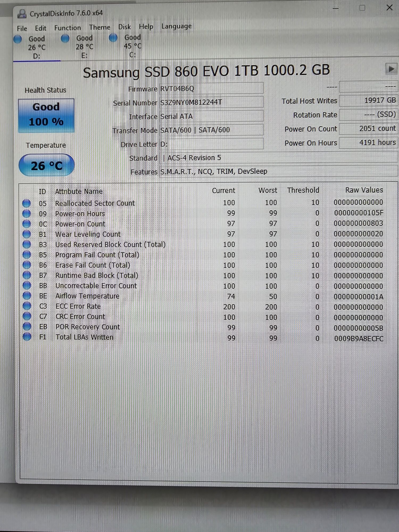Open the Help menu
The image size is (399, 532).
coord(146,27)
